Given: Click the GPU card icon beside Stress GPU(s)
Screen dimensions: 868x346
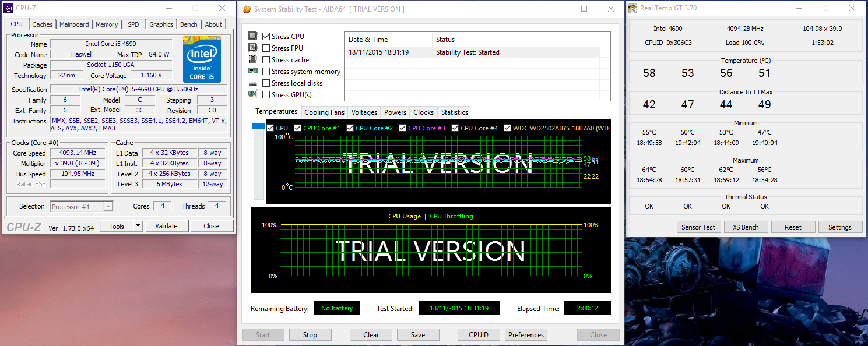Looking at the screenshot, I should (253, 94).
